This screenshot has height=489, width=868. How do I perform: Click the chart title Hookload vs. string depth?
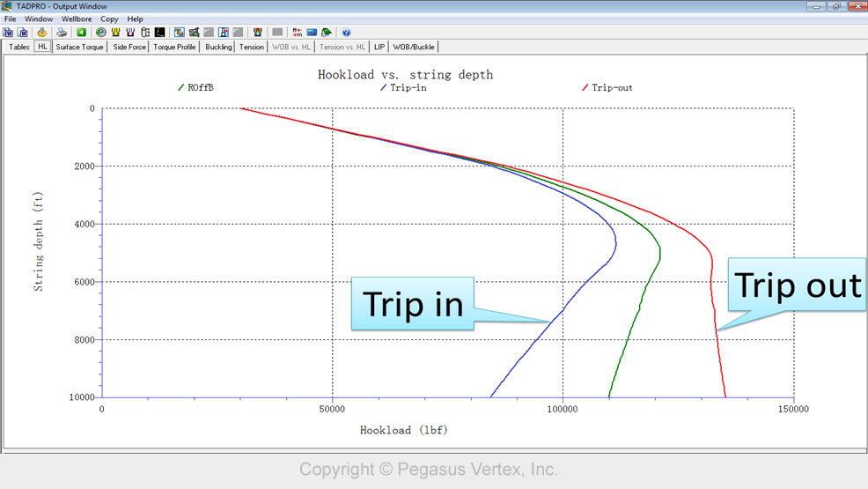tap(405, 74)
